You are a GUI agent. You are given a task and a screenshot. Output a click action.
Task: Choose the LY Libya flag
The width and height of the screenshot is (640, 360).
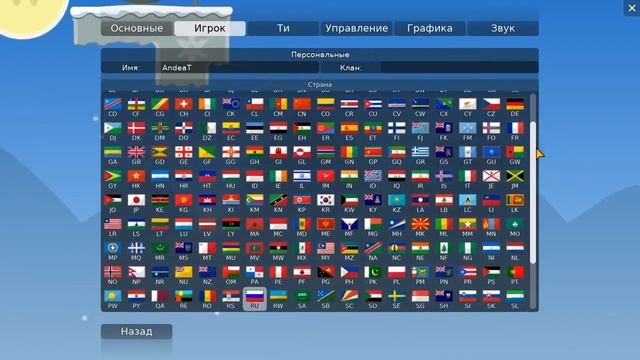231,224
